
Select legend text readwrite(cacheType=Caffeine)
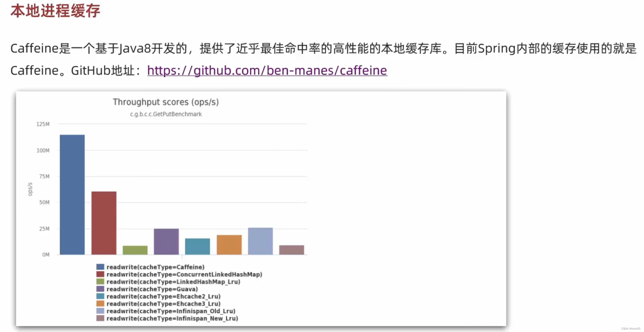tap(155, 267)
